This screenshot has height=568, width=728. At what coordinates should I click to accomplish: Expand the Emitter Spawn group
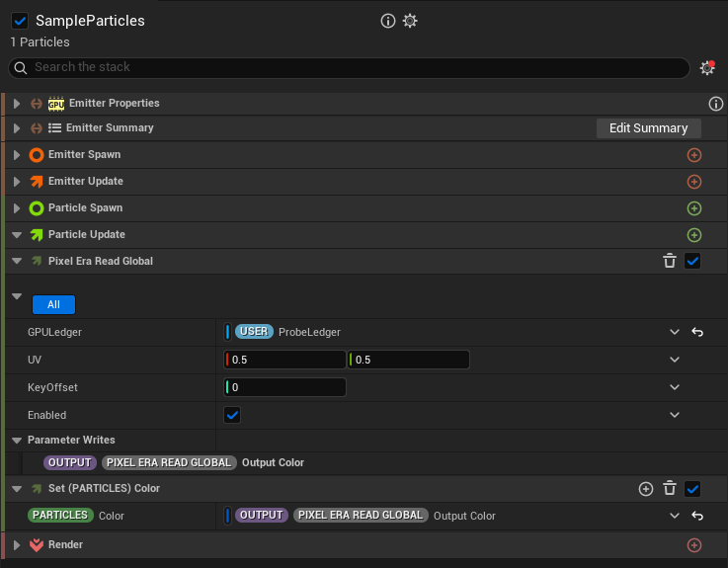tap(17, 155)
